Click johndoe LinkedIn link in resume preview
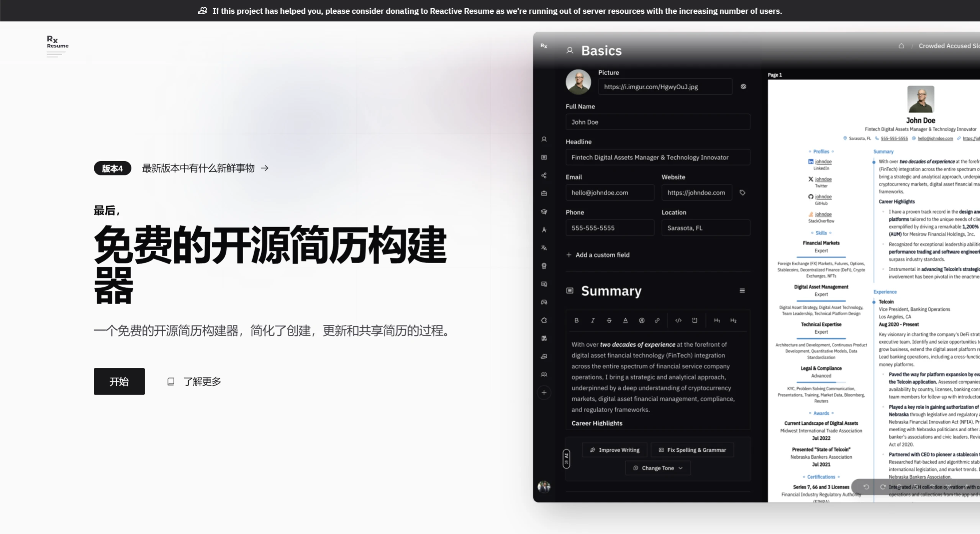The height and width of the screenshot is (534, 980). coord(823,162)
